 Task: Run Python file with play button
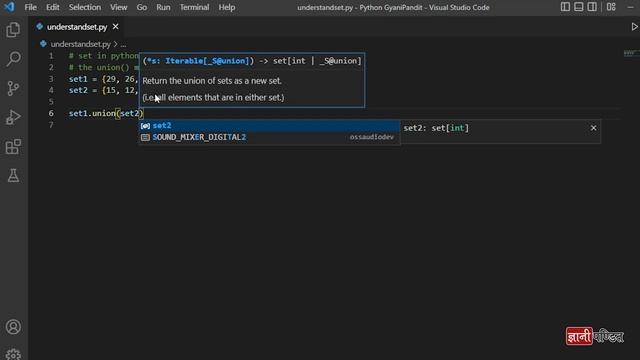click(x=634, y=27)
